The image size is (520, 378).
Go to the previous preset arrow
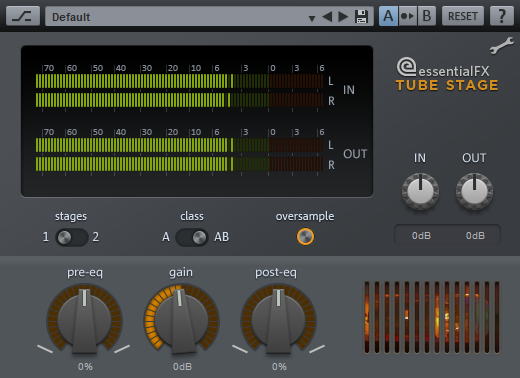(x=327, y=16)
